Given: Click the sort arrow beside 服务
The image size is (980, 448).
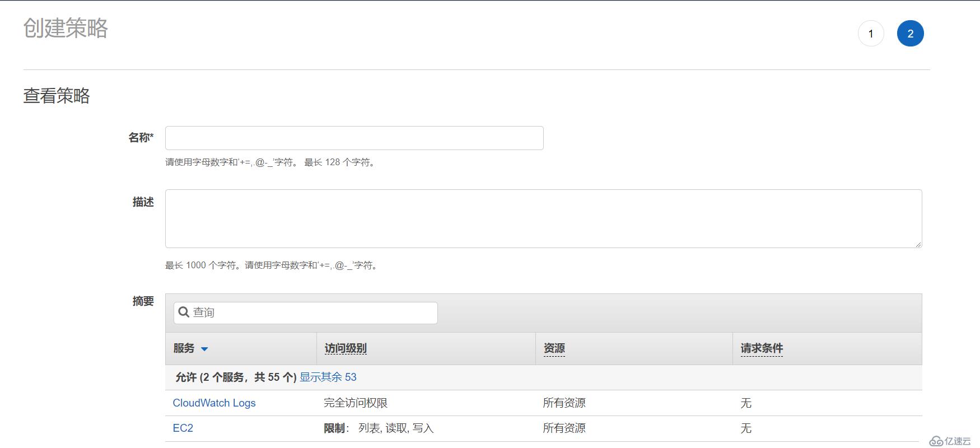Looking at the screenshot, I should [204, 349].
